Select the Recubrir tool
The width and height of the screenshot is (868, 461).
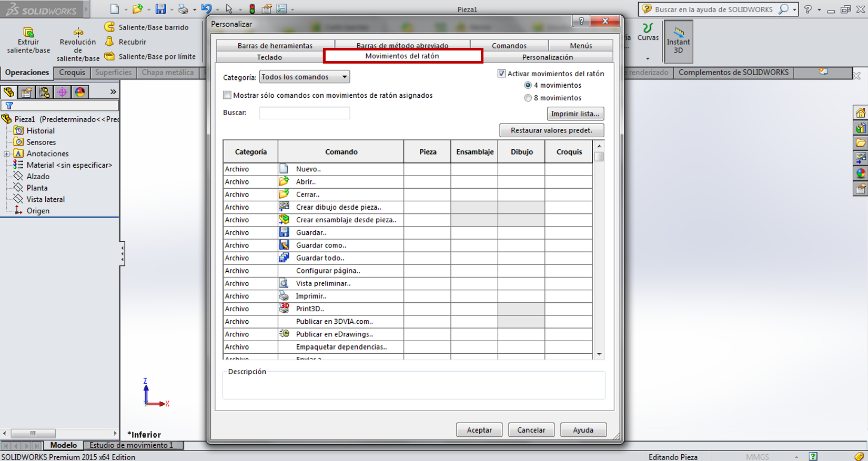click(x=126, y=42)
